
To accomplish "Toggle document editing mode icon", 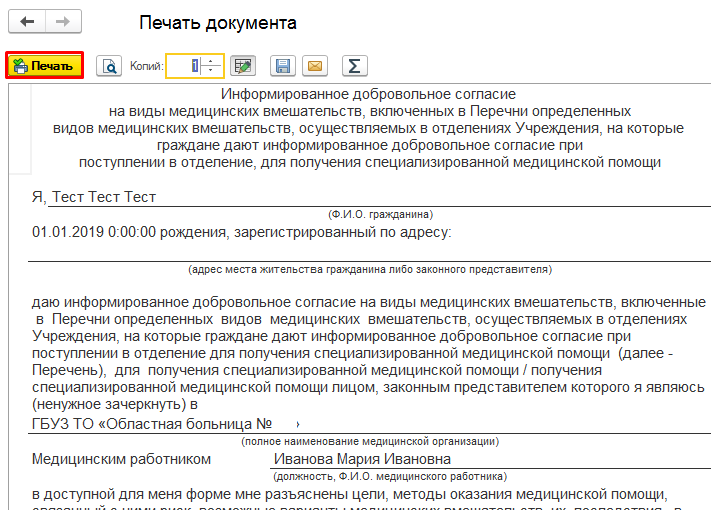I will point(241,66).
